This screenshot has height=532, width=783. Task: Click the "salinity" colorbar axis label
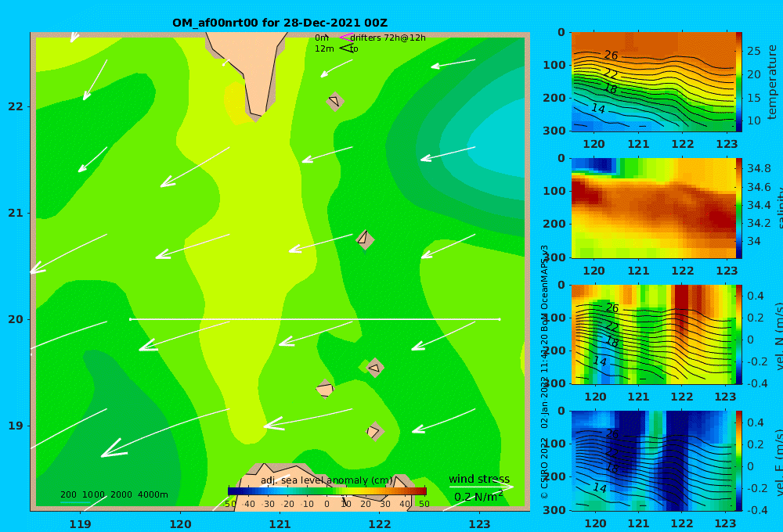pos(780,210)
